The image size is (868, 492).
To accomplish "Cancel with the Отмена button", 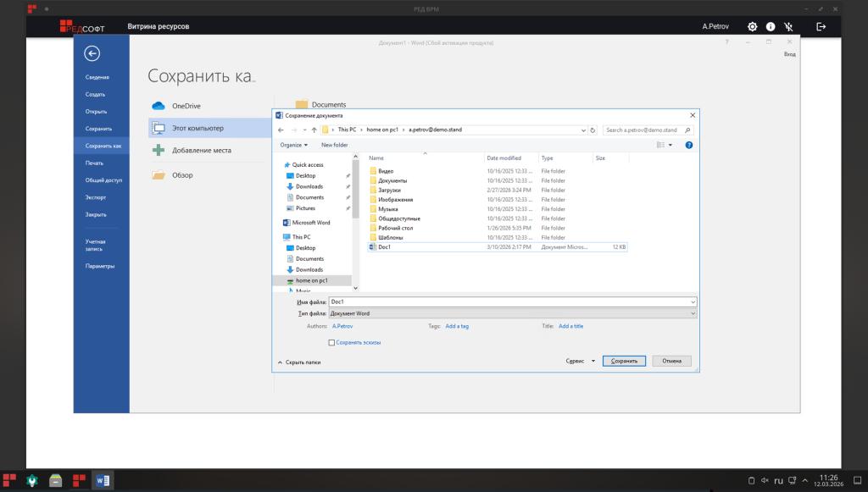I will tap(671, 361).
